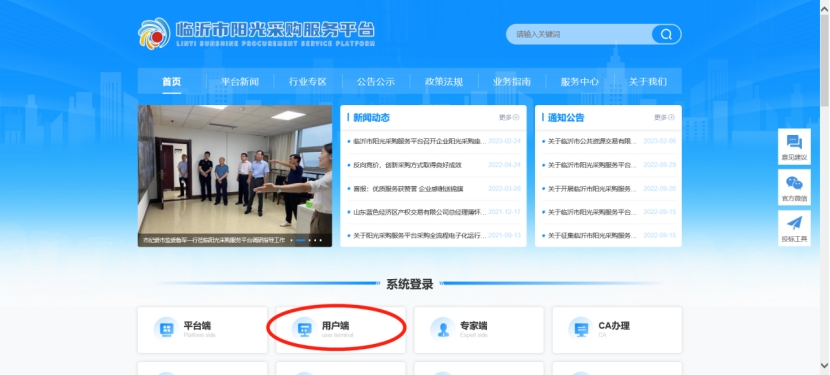Click the carousel caption text
This screenshot has height=375, width=830.
pyautogui.click(x=214, y=240)
